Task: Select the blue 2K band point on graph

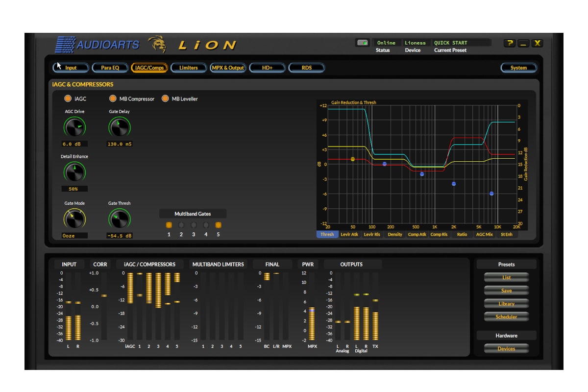Action: tap(454, 184)
